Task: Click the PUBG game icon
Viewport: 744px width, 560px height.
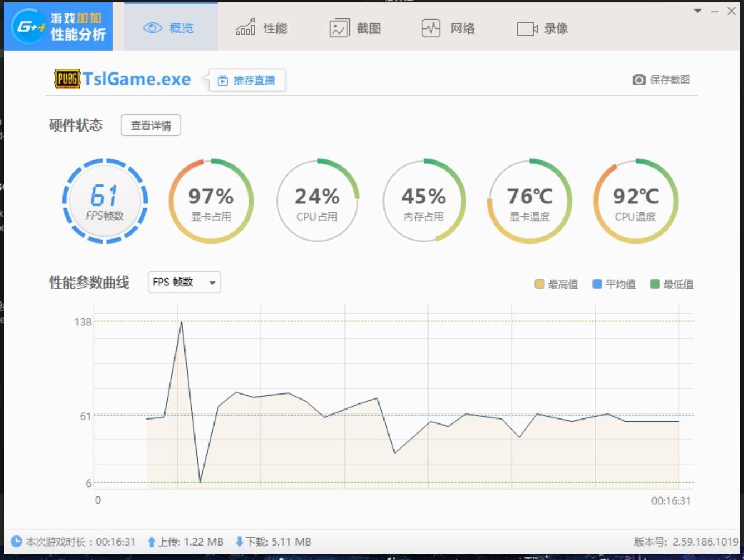Action: point(67,79)
